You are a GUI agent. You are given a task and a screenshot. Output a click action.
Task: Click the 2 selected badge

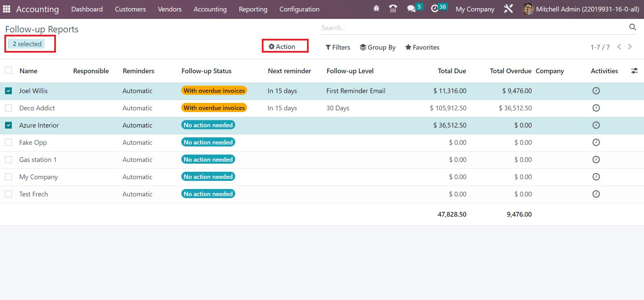coord(27,44)
